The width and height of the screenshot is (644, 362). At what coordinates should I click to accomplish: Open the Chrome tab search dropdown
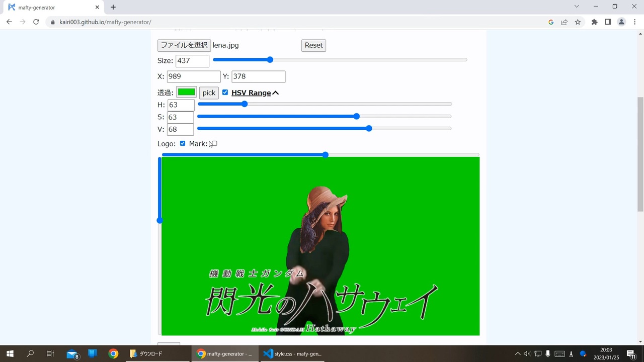point(577,7)
